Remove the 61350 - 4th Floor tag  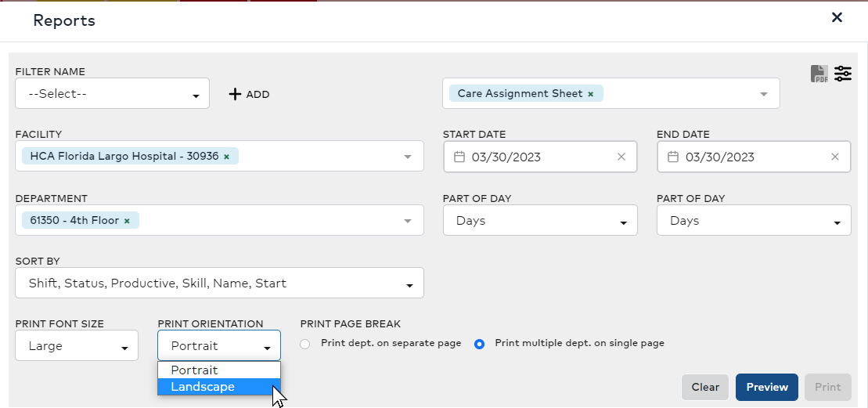click(x=127, y=221)
